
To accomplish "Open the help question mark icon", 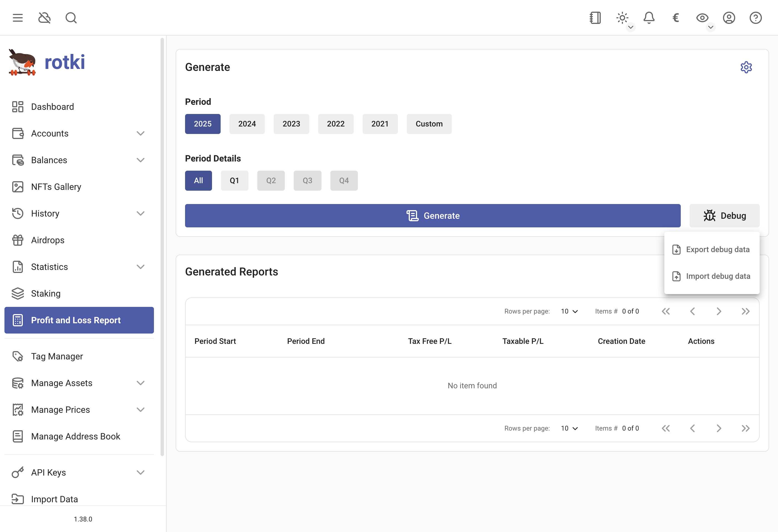I will coord(755,18).
